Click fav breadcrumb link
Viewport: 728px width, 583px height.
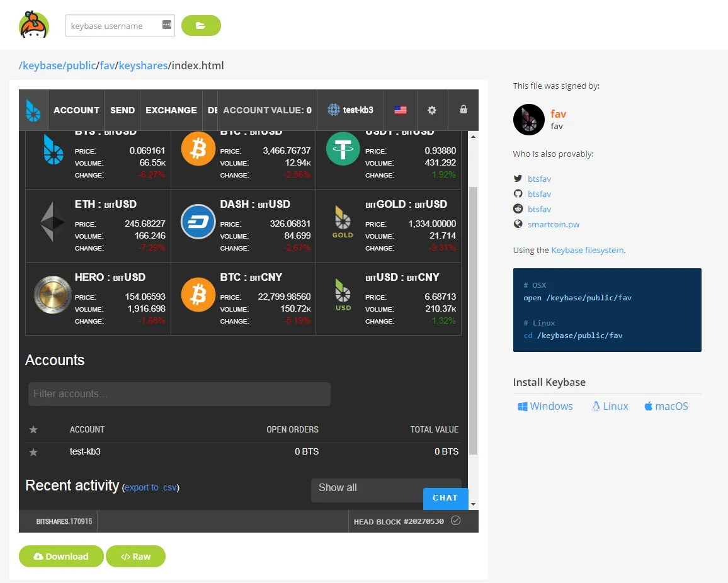click(107, 65)
